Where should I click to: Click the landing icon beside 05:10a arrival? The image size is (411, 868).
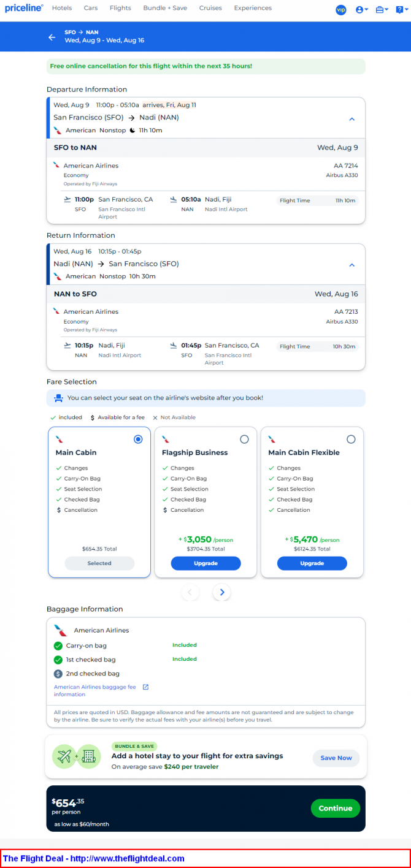(x=174, y=199)
